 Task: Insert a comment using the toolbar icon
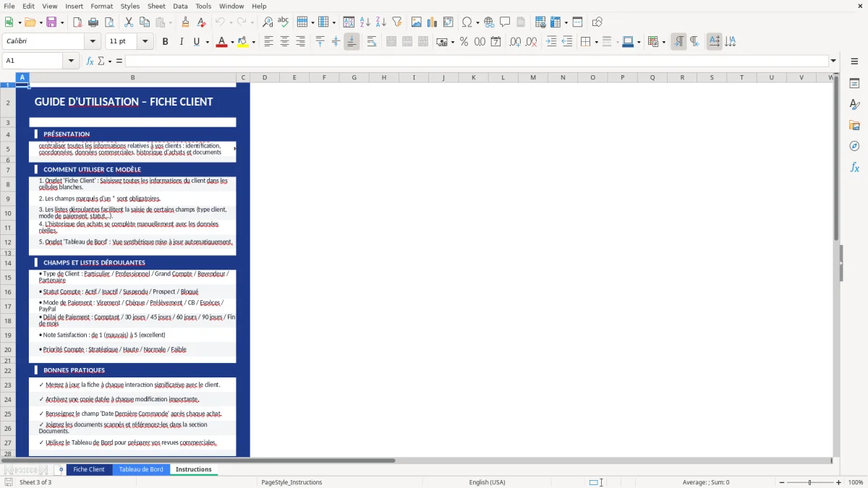(506, 22)
